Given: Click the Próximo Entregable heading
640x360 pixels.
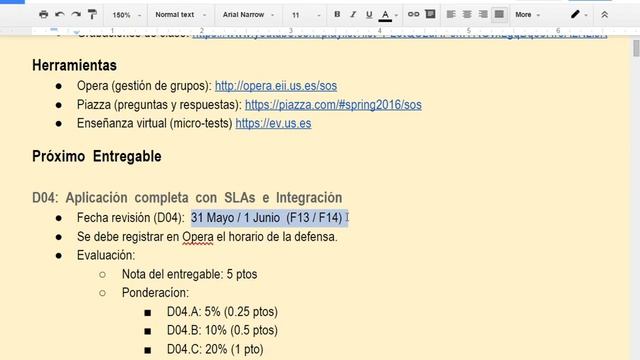Looking at the screenshot, I should pos(97,156).
